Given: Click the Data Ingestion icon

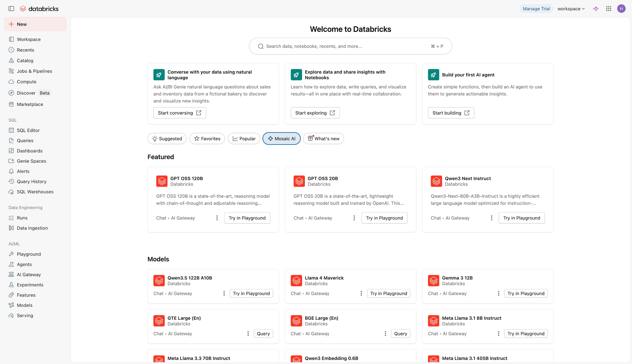Looking at the screenshot, I should 11,228.
